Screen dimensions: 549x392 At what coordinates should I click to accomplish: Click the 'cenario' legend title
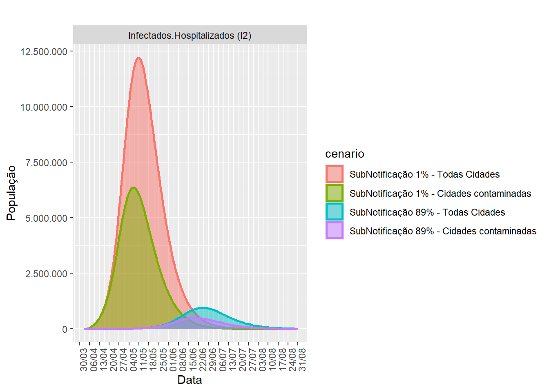(x=344, y=154)
